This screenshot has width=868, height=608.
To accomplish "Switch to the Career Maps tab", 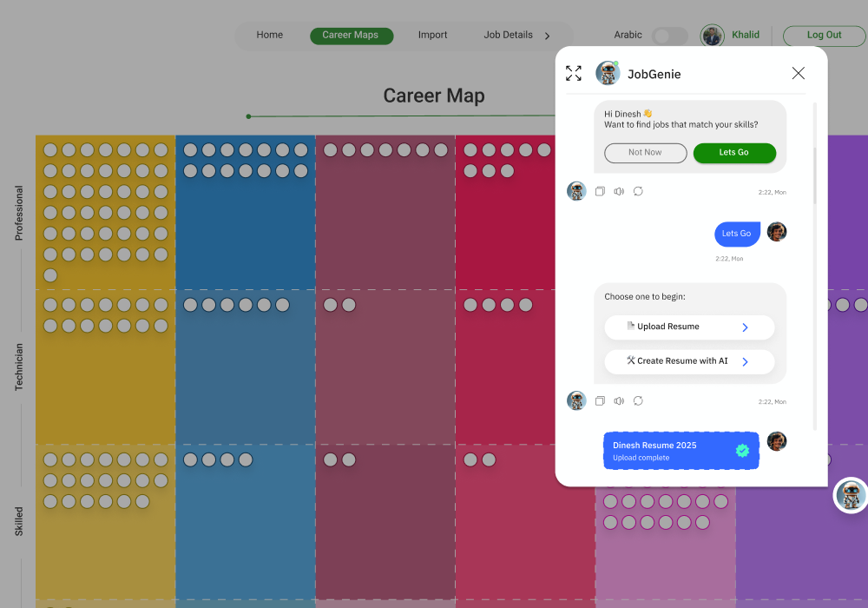I will pyautogui.click(x=352, y=36).
